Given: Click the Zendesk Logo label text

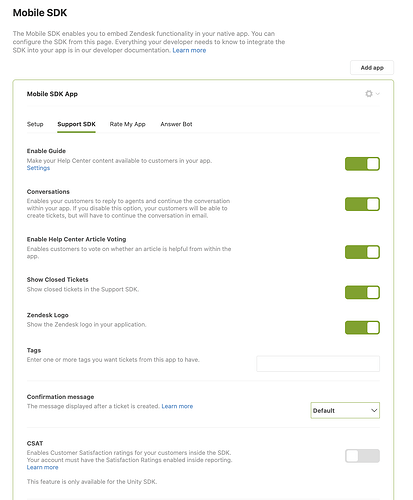Looking at the screenshot, I should point(48,315).
